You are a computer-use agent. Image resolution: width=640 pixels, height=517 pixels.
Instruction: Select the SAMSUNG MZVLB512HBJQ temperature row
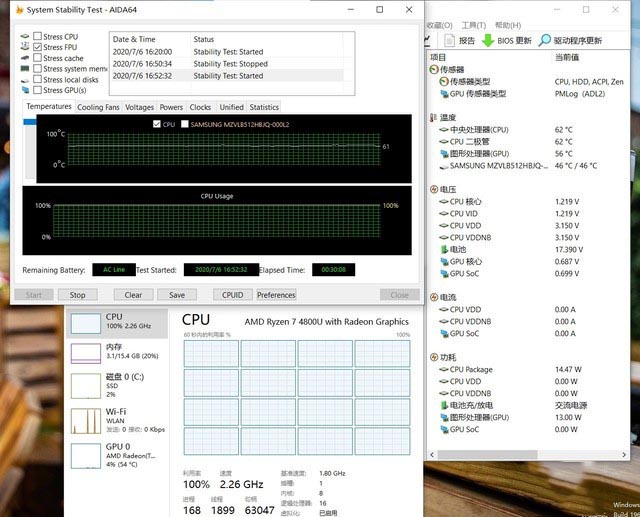point(529,166)
